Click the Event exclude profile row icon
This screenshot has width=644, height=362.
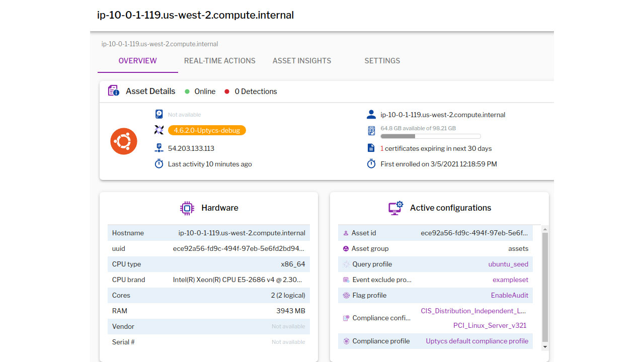click(x=346, y=280)
